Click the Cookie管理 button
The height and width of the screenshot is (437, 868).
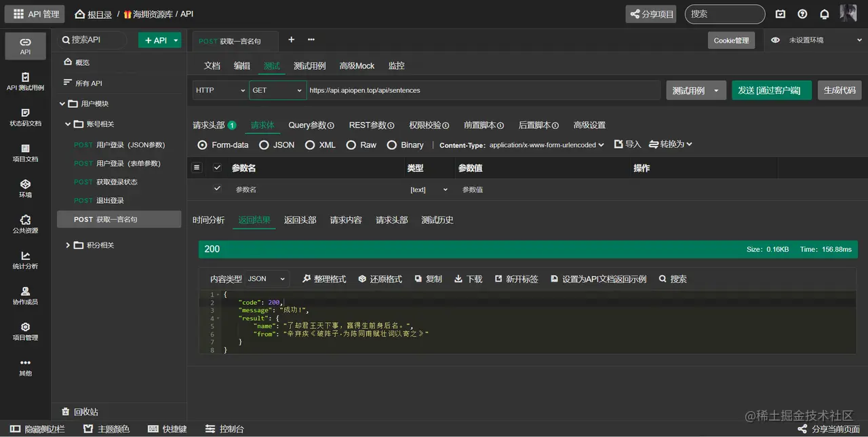tap(732, 40)
